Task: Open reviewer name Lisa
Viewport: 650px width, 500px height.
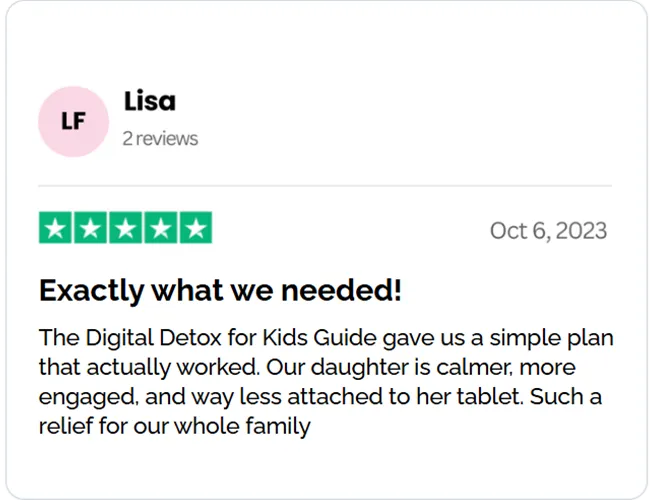Action: (150, 101)
